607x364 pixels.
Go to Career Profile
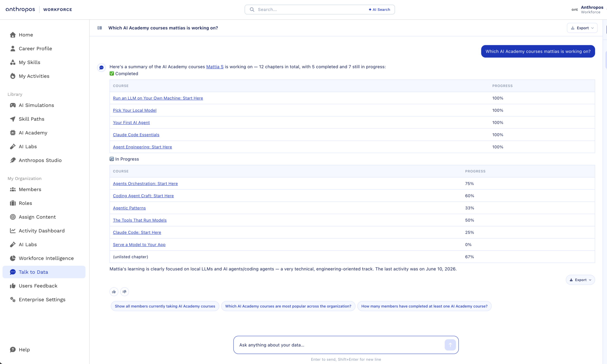(35, 49)
